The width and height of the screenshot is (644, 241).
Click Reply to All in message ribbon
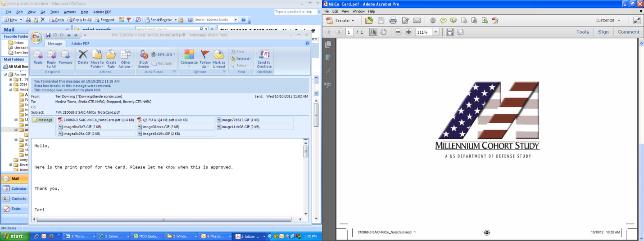click(51, 59)
